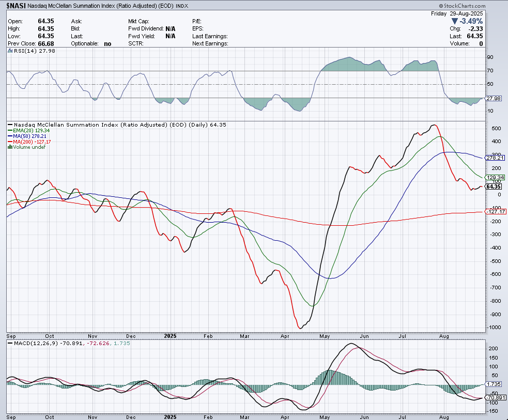Viewport: 508px width, 420px height.
Task: Click the -150 level on MACD axis
Action: tap(493, 411)
